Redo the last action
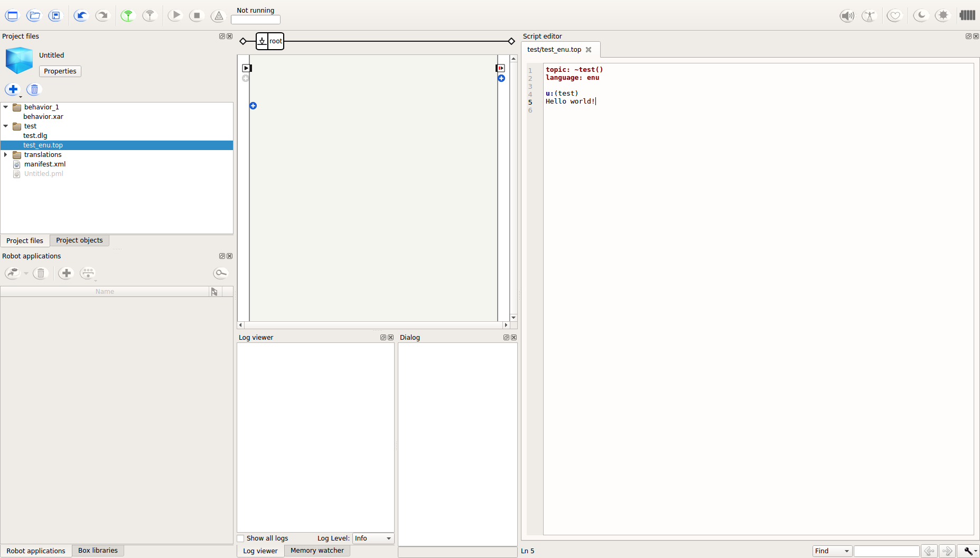 coord(102,15)
